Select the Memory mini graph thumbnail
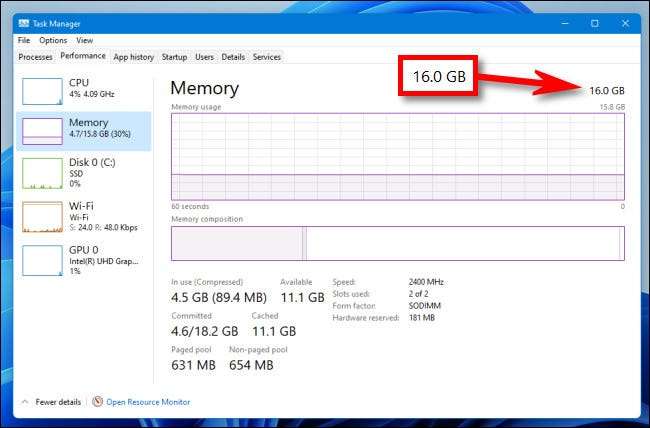This screenshot has width=650, height=428. [x=42, y=131]
